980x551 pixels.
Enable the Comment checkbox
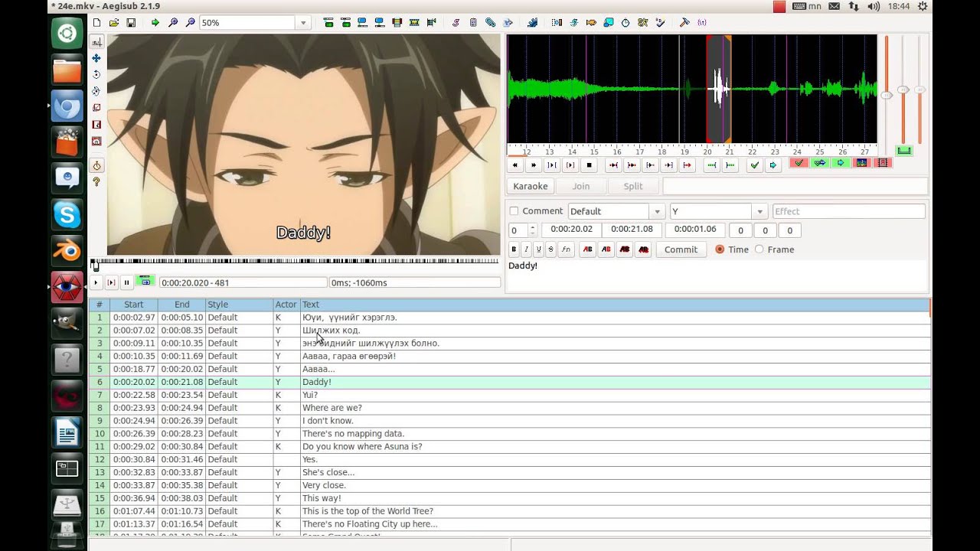514,211
